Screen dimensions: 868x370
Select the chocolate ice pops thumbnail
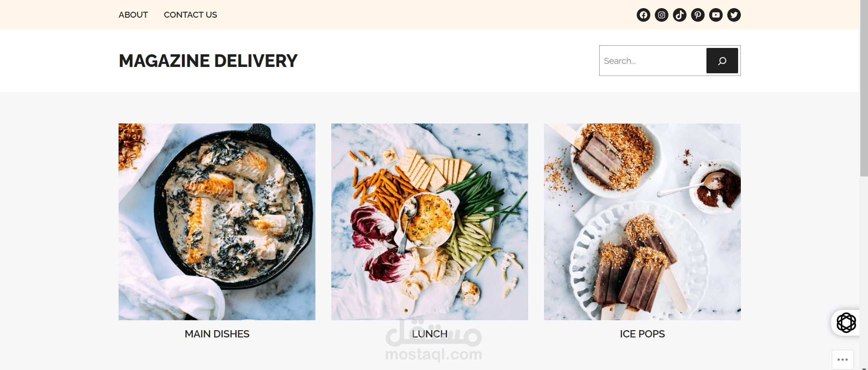click(642, 222)
